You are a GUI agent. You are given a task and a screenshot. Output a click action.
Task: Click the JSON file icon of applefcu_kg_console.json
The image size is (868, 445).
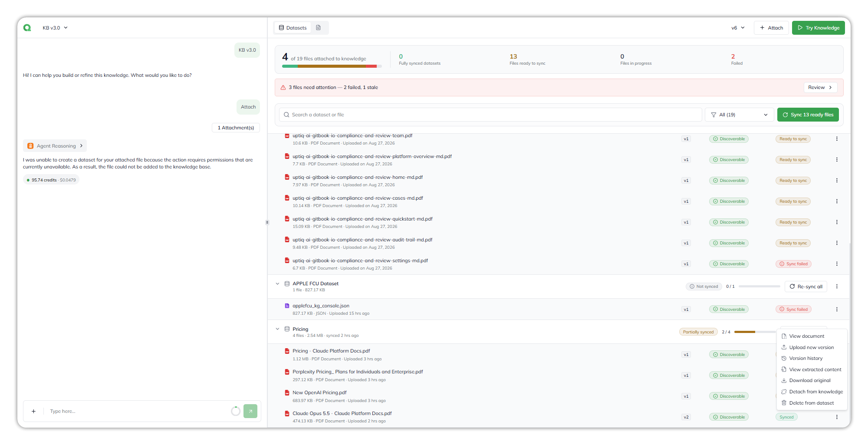(x=287, y=306)
